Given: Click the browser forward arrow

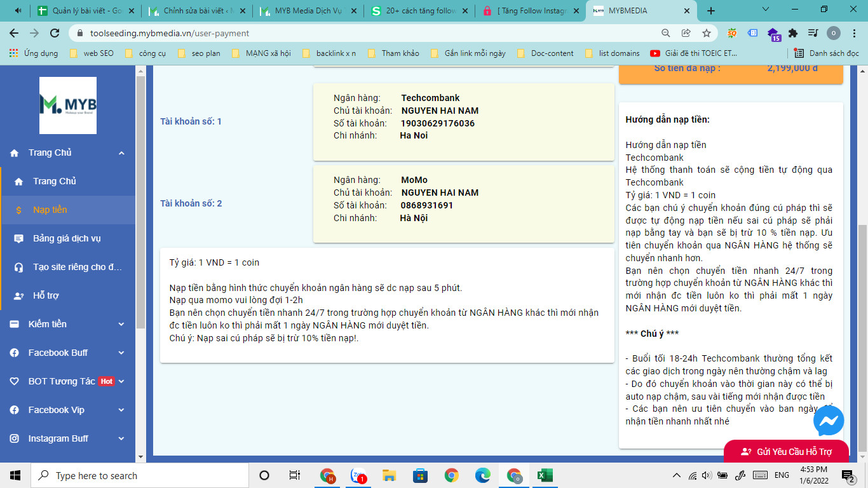Looking at the screenshot, I should click(x=34, y=33).
